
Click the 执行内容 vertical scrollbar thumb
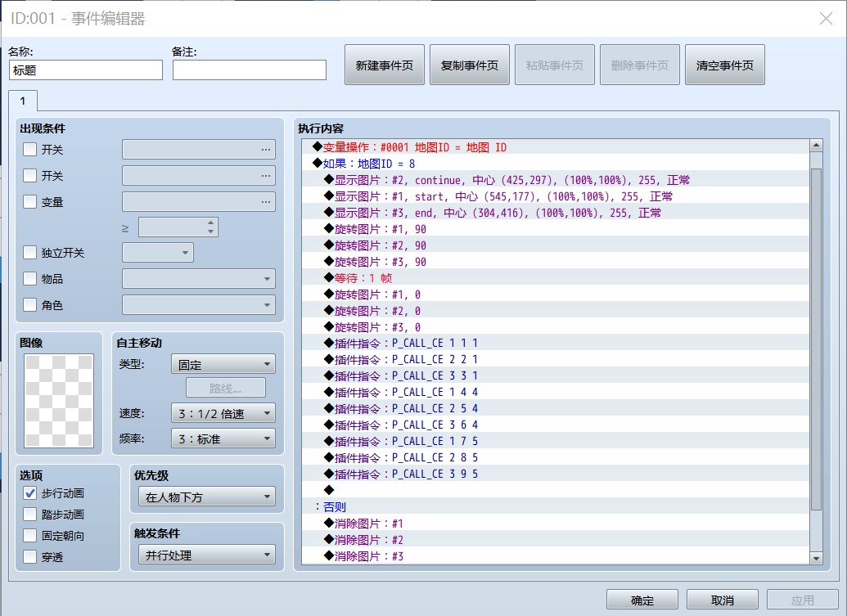[x=816, y=339]
